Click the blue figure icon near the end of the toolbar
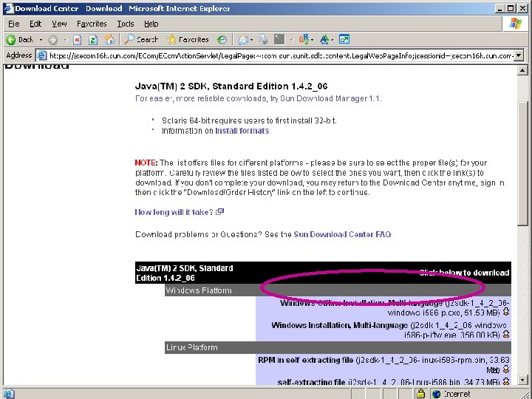 pos(324,40)
